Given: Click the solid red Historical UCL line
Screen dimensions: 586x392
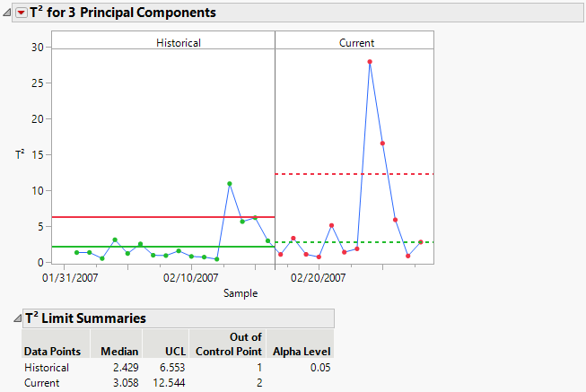Looking at the screenshot, I should point(135,217).
